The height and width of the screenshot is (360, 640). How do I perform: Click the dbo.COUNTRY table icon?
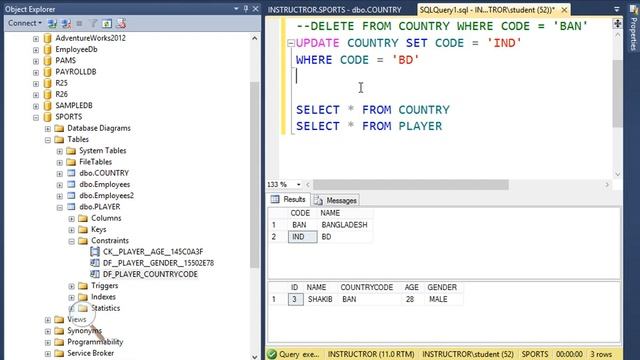[71, 173]
